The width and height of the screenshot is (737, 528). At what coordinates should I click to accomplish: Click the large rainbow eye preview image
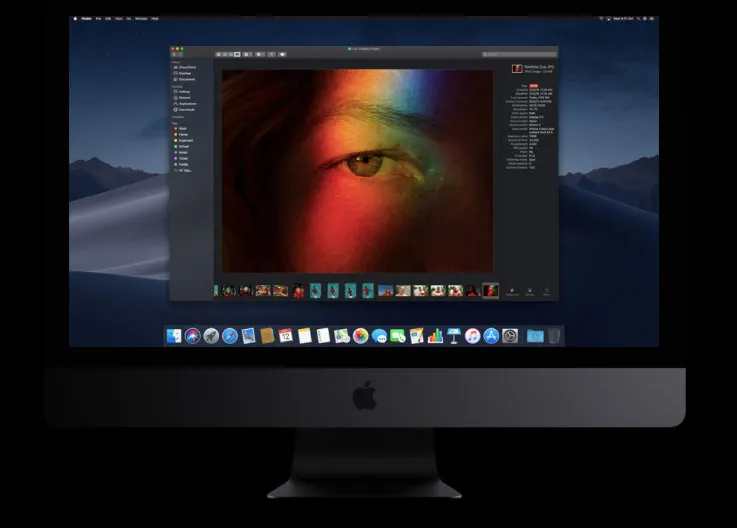[x=358, y=171]
